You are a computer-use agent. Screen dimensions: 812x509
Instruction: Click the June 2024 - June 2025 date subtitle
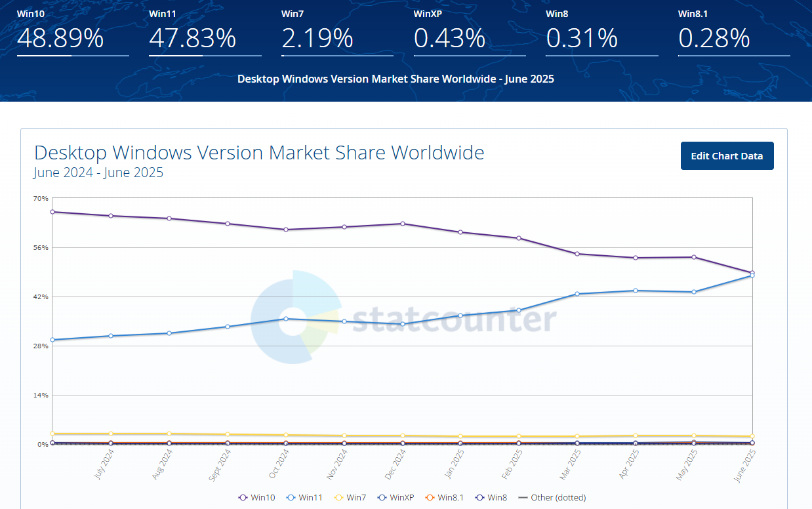pos(98,173)
